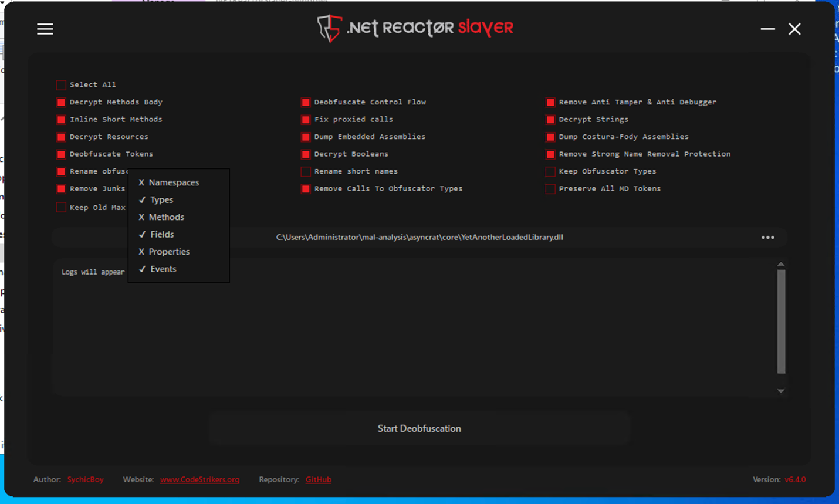Check Preserve All MD Tokens
The width and height of the screenshot is (839, 504).
[550, 189]
